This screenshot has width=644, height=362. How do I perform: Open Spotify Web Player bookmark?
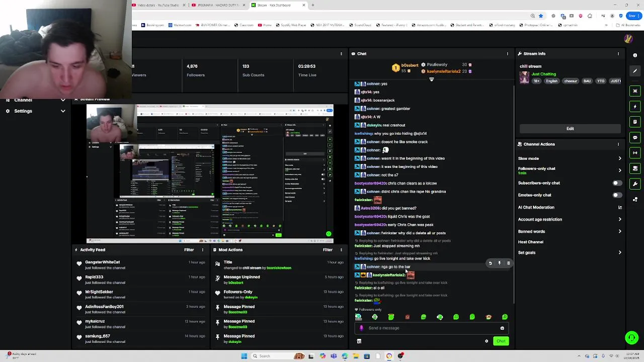[x=290, y=25]
